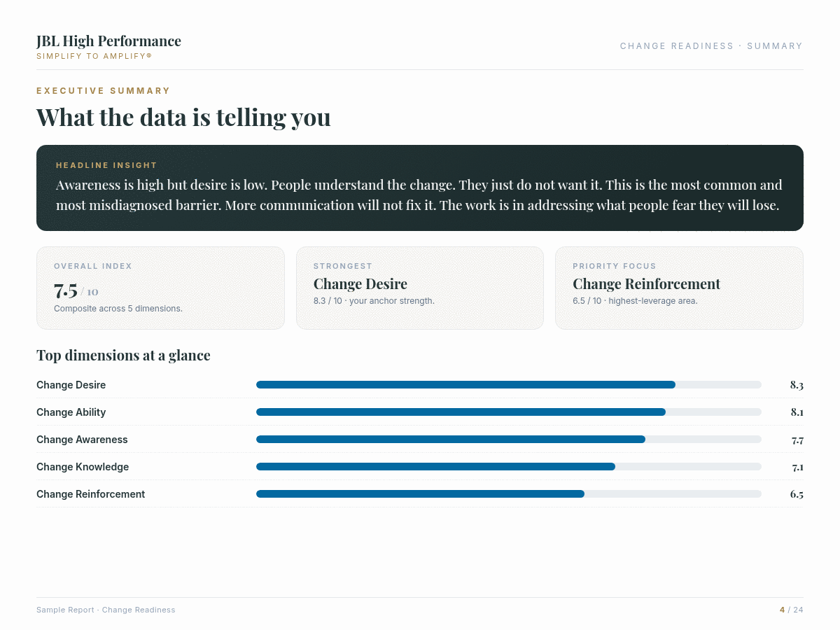Screen dimensions: 840x630
Task: Click the Change Desire progress bar
Action: click(509, 385)
